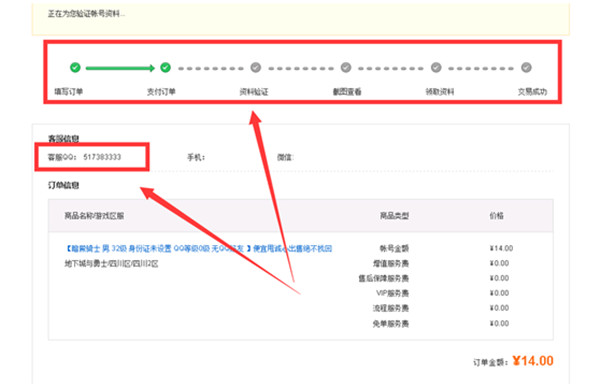Click the grey step circle above 交易成功
600x386 pixels.
(x=526, y=68)
